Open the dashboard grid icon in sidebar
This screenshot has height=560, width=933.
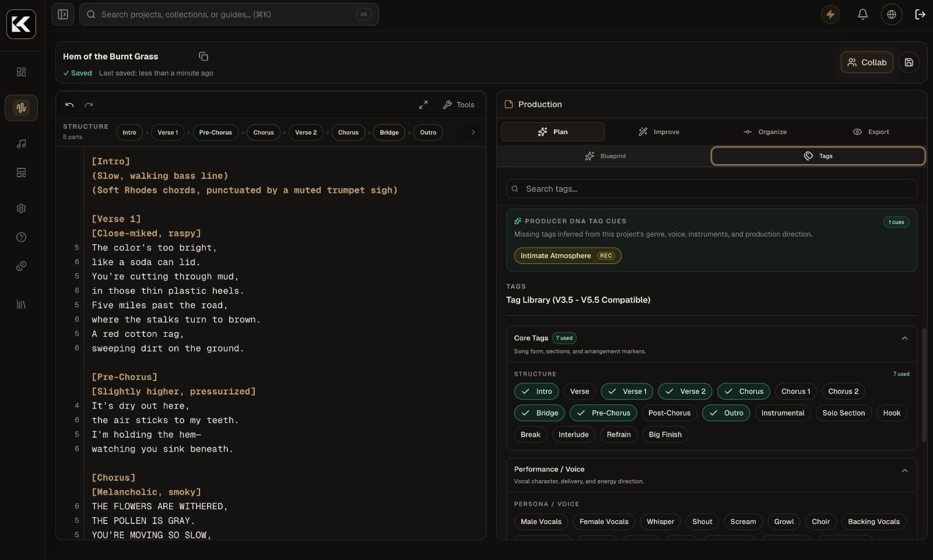tap(22, 72)
